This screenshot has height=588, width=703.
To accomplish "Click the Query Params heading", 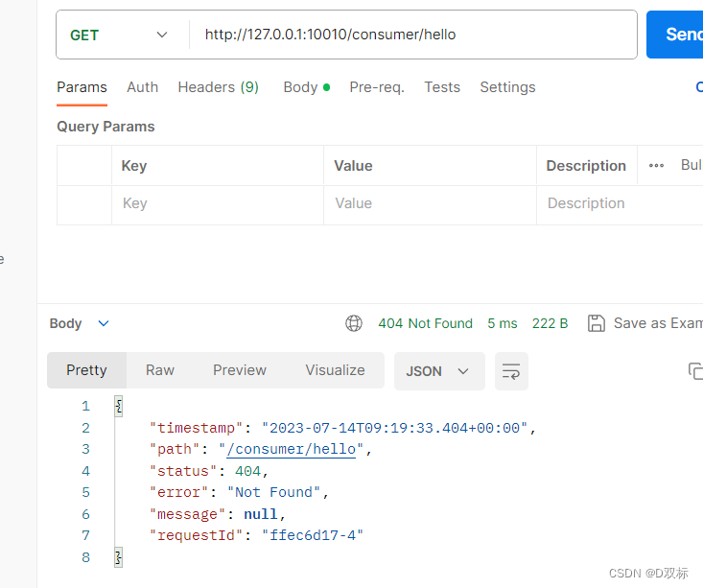I will point(105,127).
